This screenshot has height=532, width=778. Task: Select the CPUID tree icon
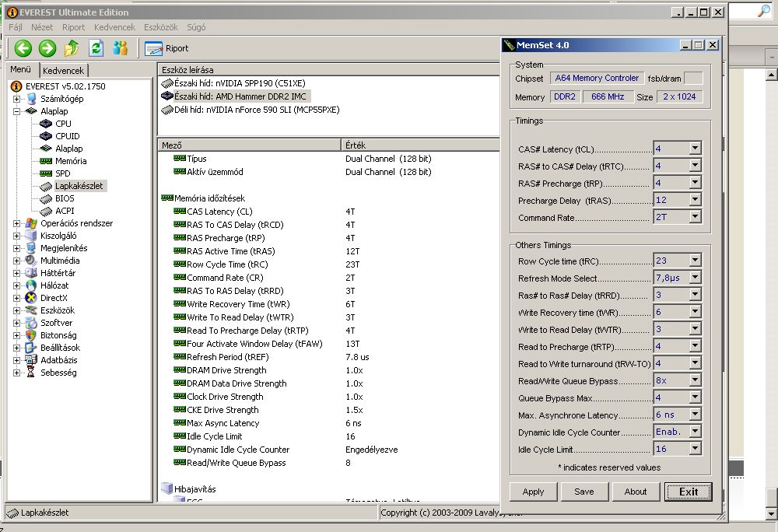pos(46,136)
